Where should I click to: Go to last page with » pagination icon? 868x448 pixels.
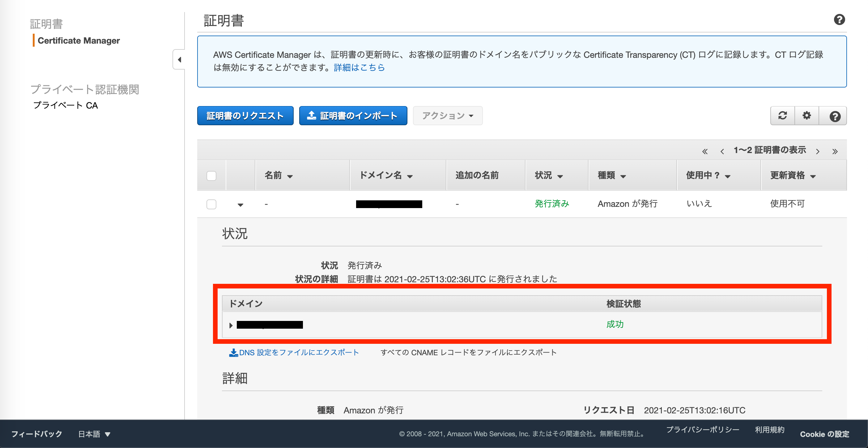click(835, 151)
